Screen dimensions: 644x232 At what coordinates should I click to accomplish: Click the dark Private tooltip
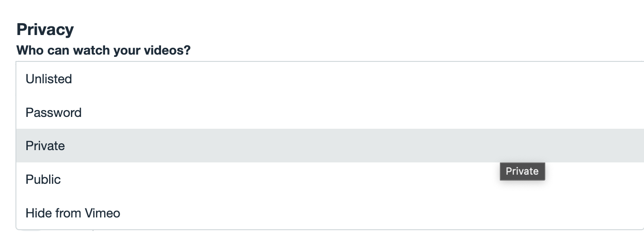click(x=522, y=171)
